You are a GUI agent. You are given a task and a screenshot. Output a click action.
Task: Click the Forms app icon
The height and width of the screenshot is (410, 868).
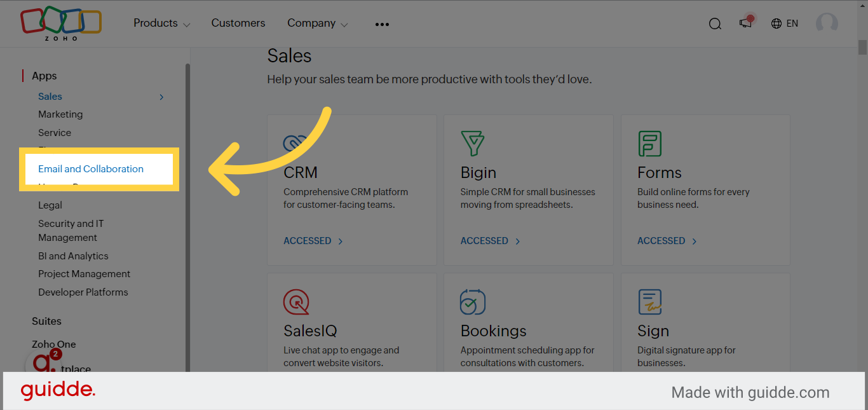click(650, 144)
